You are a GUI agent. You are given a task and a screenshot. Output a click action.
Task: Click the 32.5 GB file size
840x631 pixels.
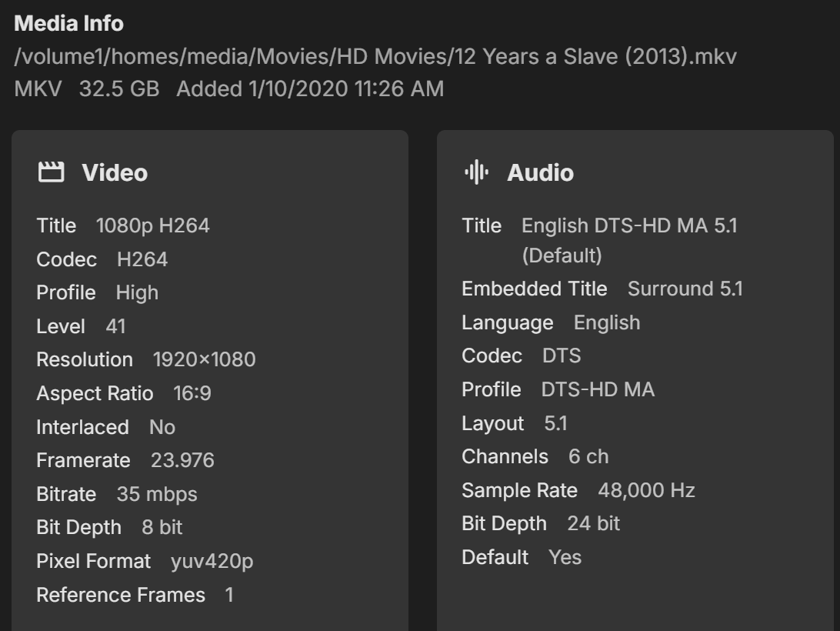click(119, 88)
